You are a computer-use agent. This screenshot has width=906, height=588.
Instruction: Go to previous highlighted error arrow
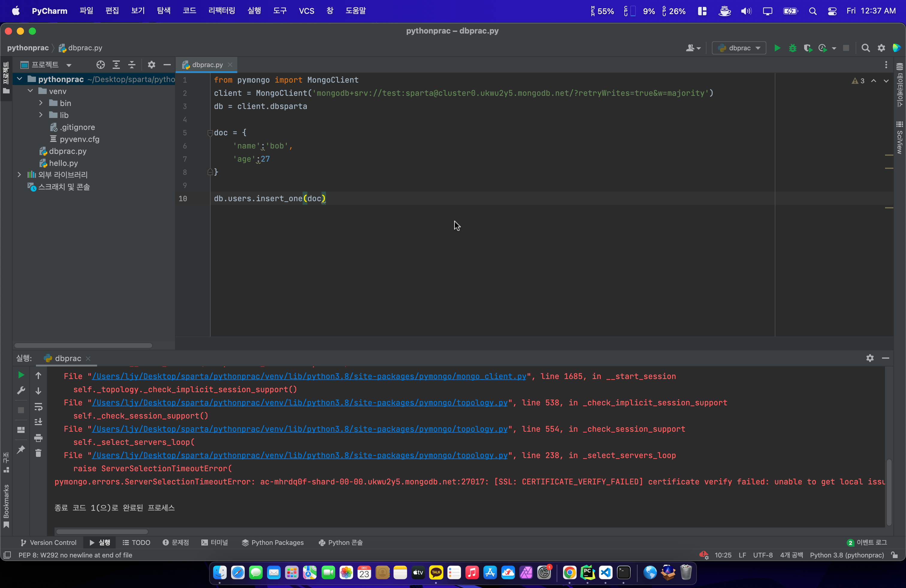(x=874, y=81)
